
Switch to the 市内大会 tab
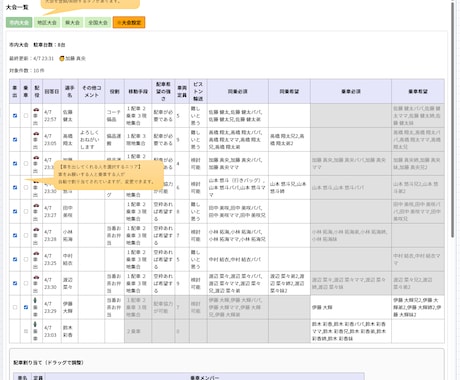point(19,23)
